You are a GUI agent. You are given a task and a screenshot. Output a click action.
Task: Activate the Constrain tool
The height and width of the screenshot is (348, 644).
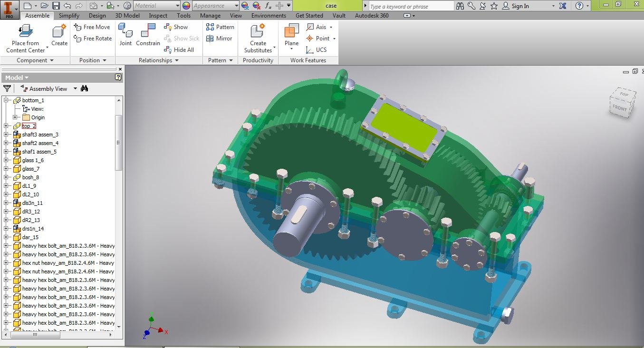[x=147, y=35]
